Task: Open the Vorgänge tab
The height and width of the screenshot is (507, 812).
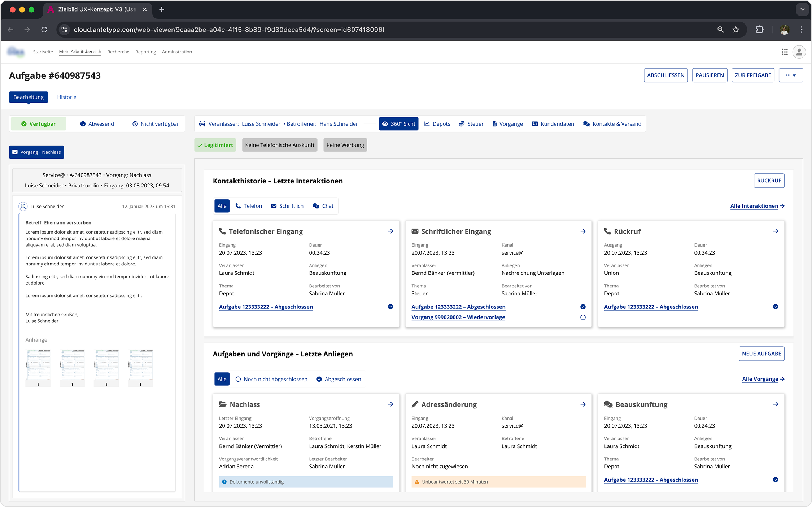Action: [507, 124]
